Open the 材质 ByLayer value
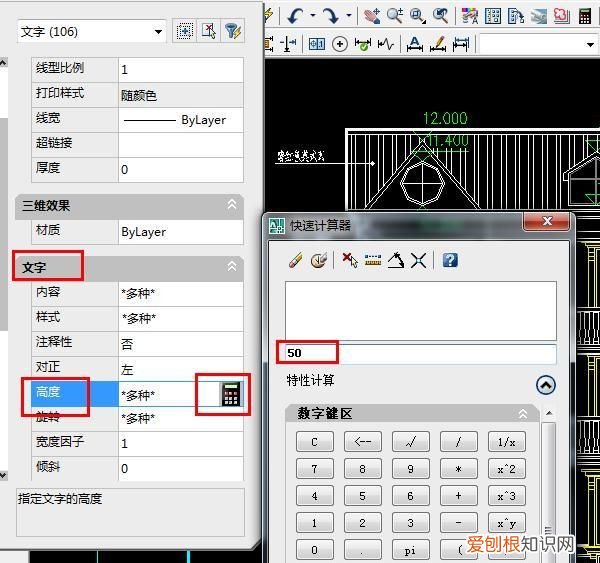 [x=181, y=232]
